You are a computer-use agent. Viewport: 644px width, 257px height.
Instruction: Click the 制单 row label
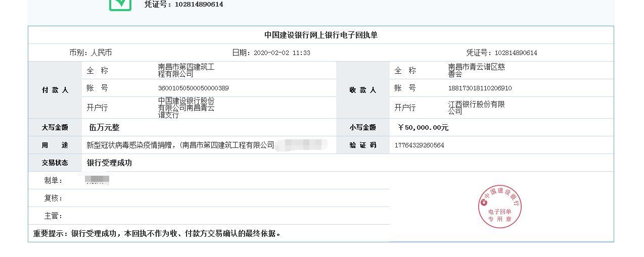click(x=54, y=180)
